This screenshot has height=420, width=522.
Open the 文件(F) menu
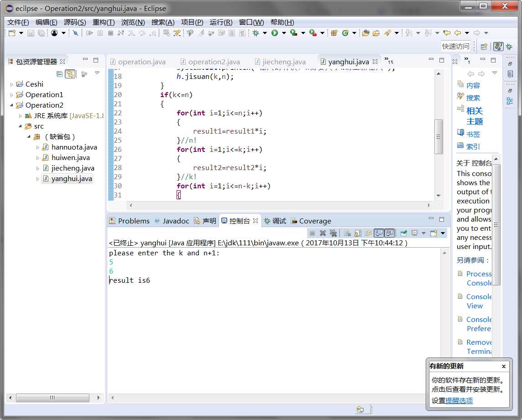pyautogui.click(x=18, y=22)
